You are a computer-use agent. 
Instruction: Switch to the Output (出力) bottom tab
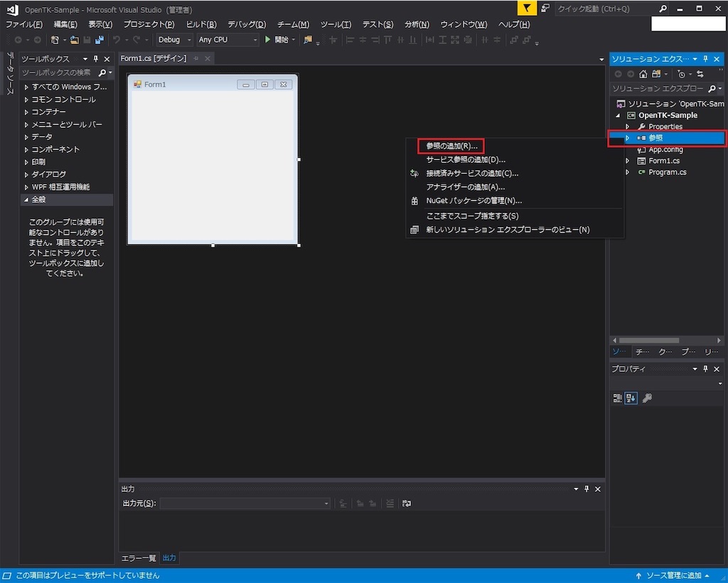(169, 558)
